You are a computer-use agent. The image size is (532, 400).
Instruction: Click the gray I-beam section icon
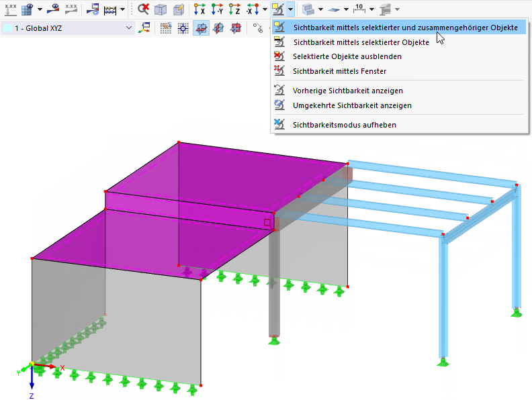pos(385,9)
